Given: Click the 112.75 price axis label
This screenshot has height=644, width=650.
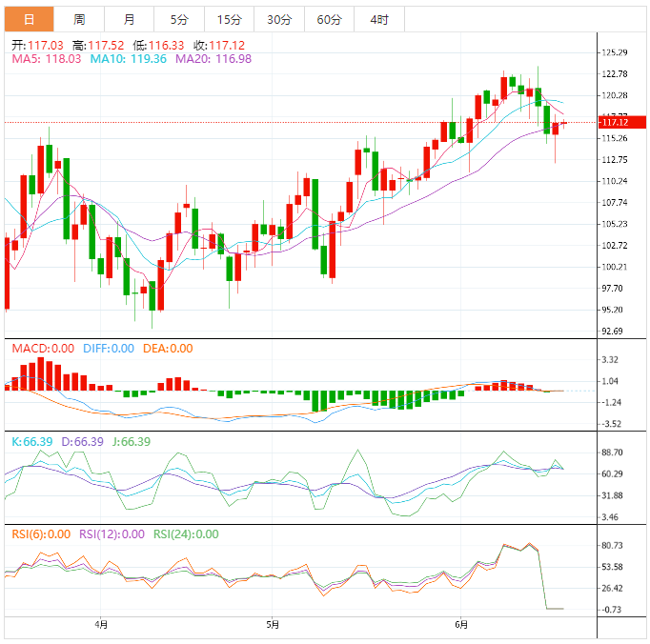Looking at the screenshot, I should coord(615,160).
